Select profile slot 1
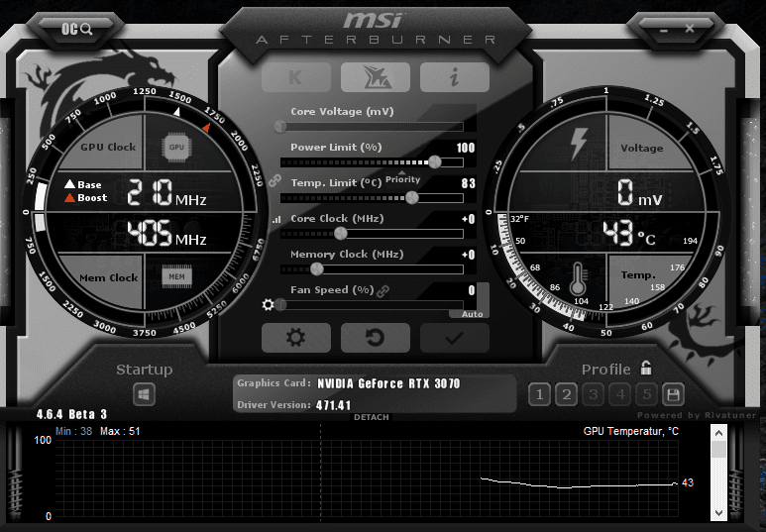The width and height of the screenshot is (766, 532). point(539,394)
